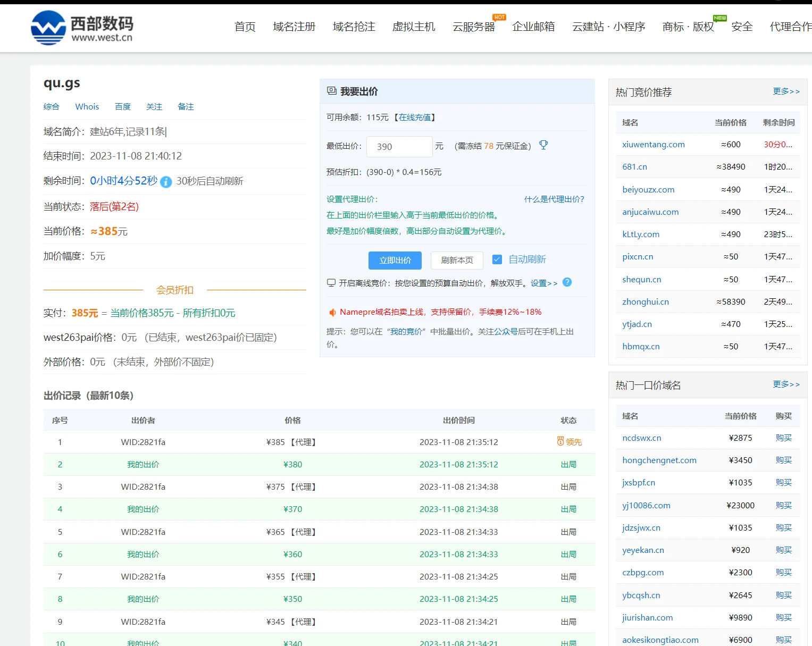Click the leading medal icon in bid records
The image size is (812, 646).
pos(560,441)
